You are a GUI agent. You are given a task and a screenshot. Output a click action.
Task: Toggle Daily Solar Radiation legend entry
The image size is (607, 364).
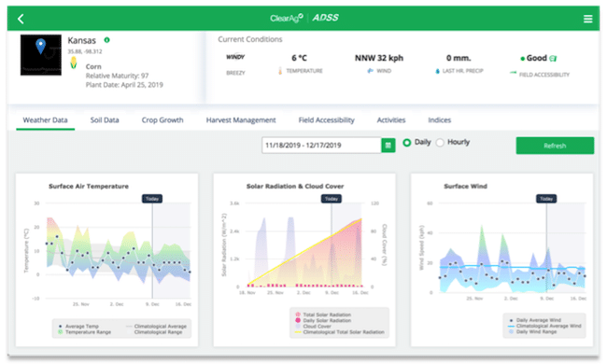click(x=323, y=320)
